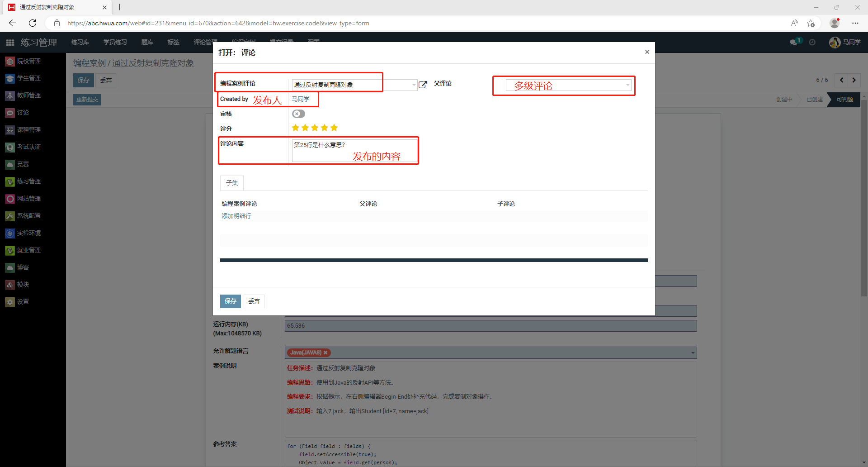This screenshot has width=868, height=467.
Task: Open 练习管理 sidebar icon
Action: click(10, 181)
